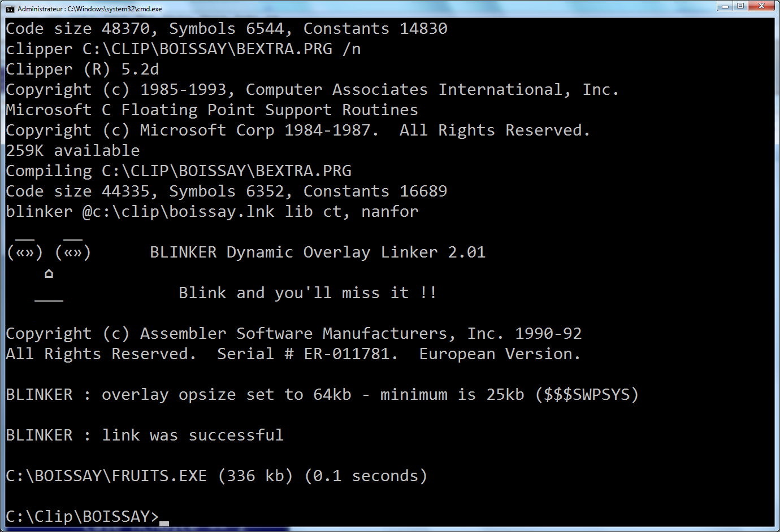Click 'BLINKER Dynamic Overlay Linker 2.01' banner text

tap(318, 252)
